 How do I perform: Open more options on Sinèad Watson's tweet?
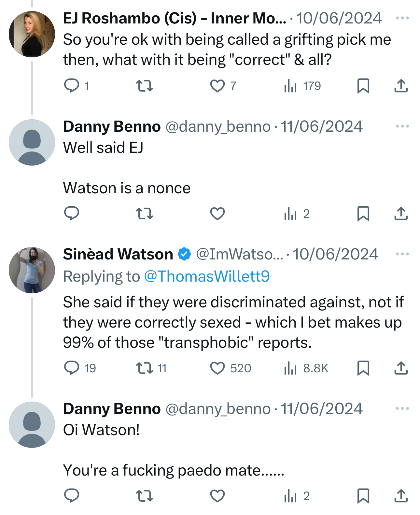click(x=402, y=254)
